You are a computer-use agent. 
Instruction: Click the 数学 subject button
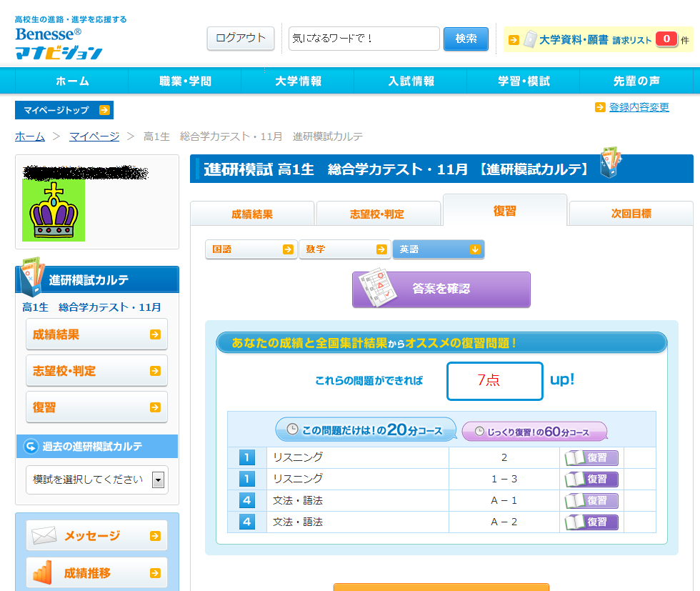(345, 249)
